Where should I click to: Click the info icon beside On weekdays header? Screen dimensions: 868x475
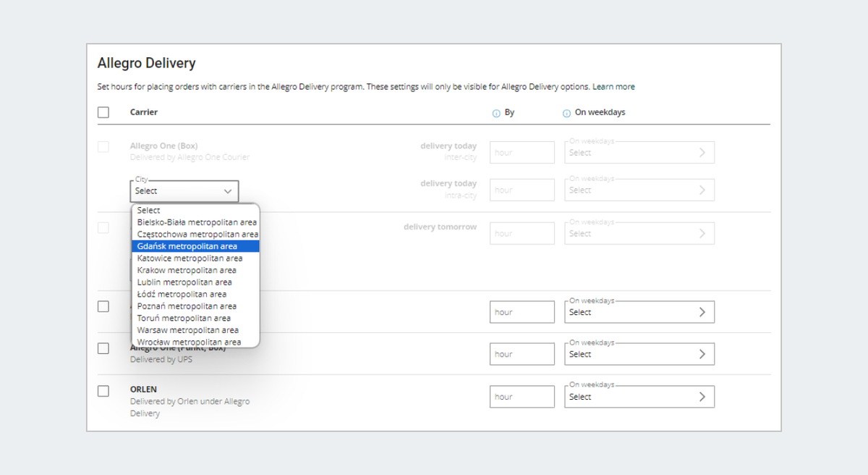tap(567, 113)
